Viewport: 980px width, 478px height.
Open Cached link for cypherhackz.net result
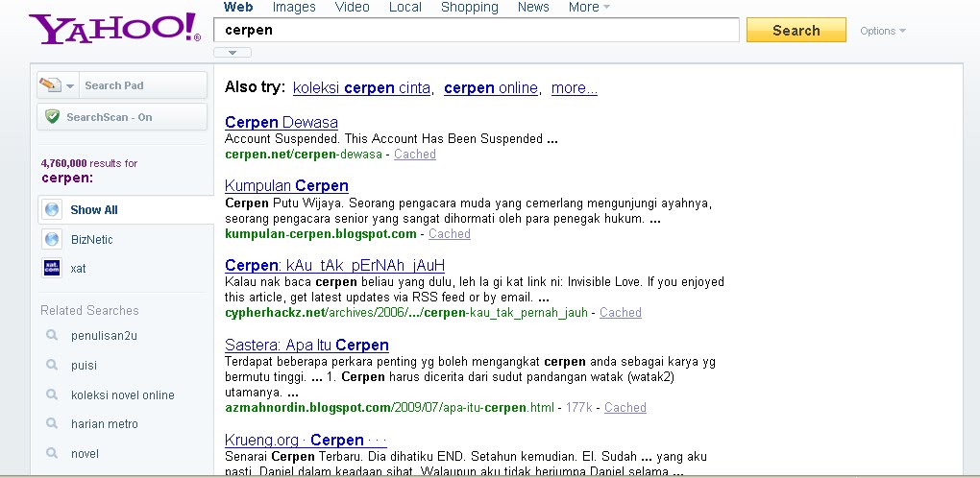(x=621, y=313)
